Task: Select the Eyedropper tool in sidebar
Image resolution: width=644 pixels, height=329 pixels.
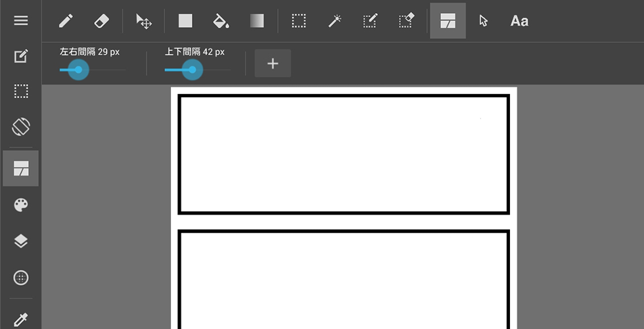Action: [x=21, y=319]
